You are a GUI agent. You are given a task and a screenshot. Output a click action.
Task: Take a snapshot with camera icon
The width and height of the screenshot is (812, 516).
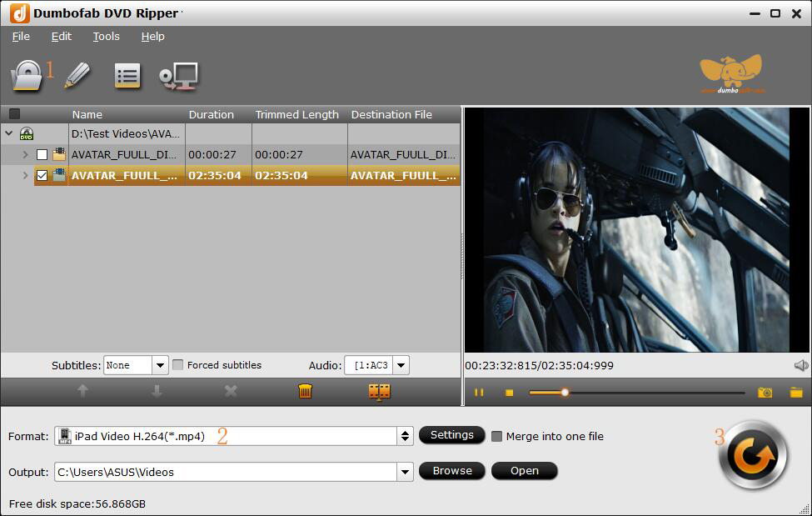pos(765,392)
